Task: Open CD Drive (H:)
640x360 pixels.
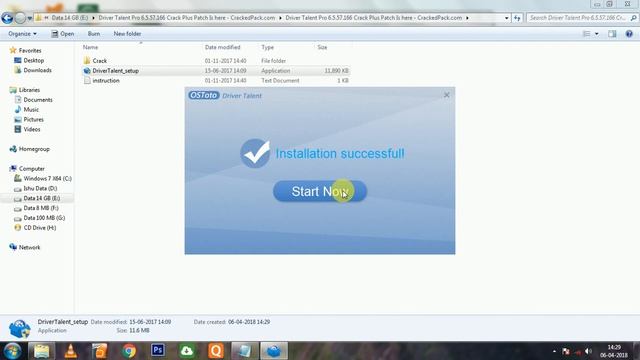Action: tap(40, 227)
